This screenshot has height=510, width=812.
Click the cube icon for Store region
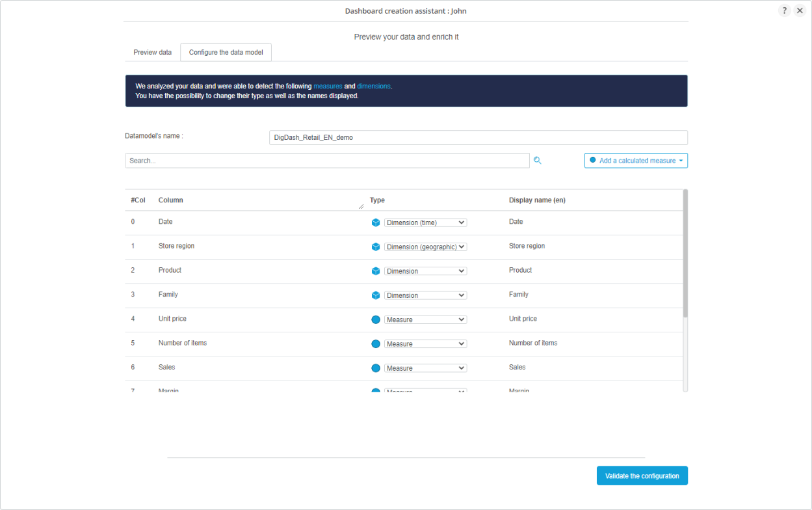pos(376,247)
